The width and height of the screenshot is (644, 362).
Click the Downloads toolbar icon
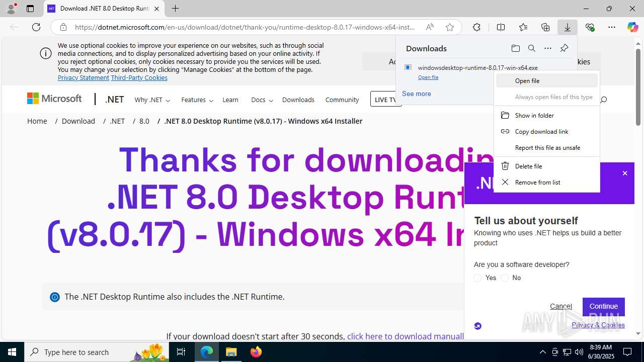(568, 27)
